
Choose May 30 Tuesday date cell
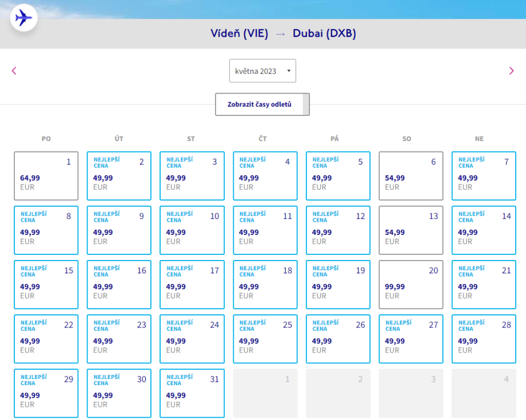coord(119,393)
